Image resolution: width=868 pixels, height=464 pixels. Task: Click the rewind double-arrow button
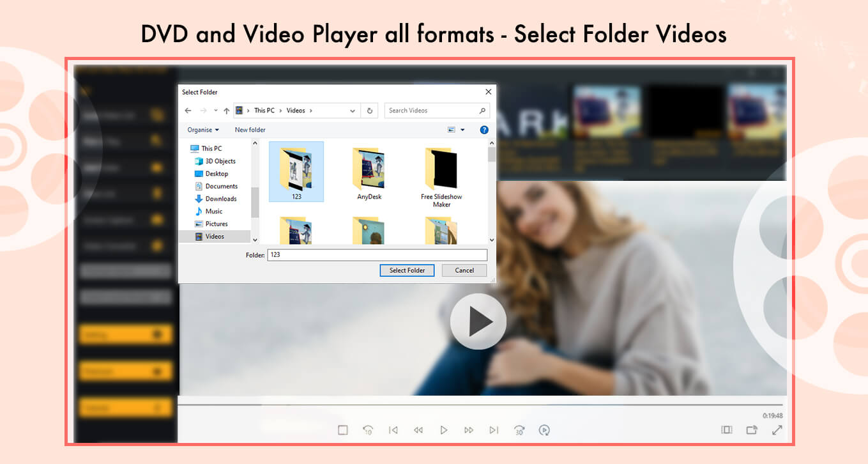(x=418, y=430)
